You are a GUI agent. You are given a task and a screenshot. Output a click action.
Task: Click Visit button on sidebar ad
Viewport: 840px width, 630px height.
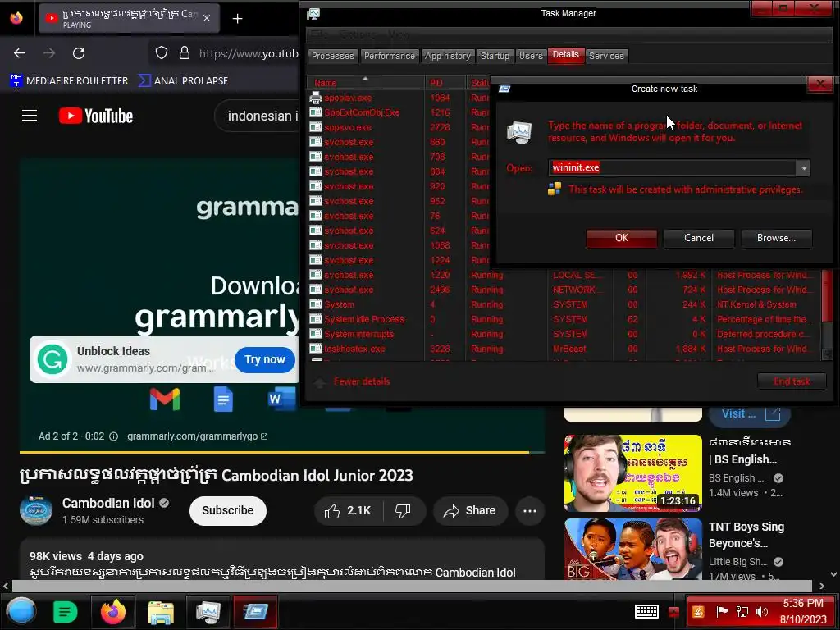coord(750,414)
